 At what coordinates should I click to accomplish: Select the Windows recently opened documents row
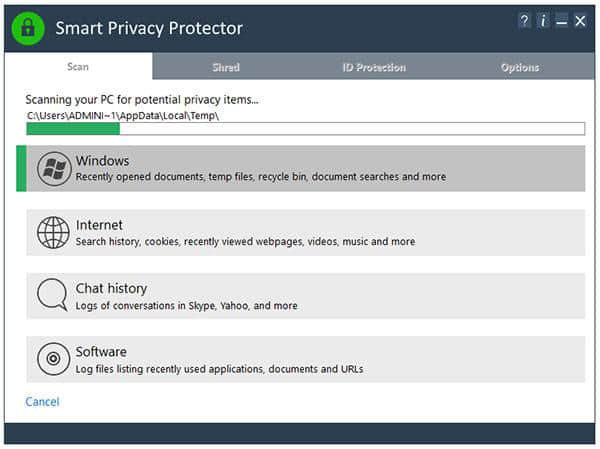click(x=260, y=177)
